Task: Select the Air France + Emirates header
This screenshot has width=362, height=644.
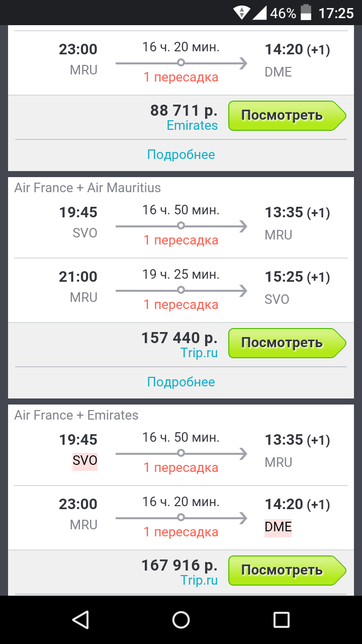Action: [x=76, y=415]
